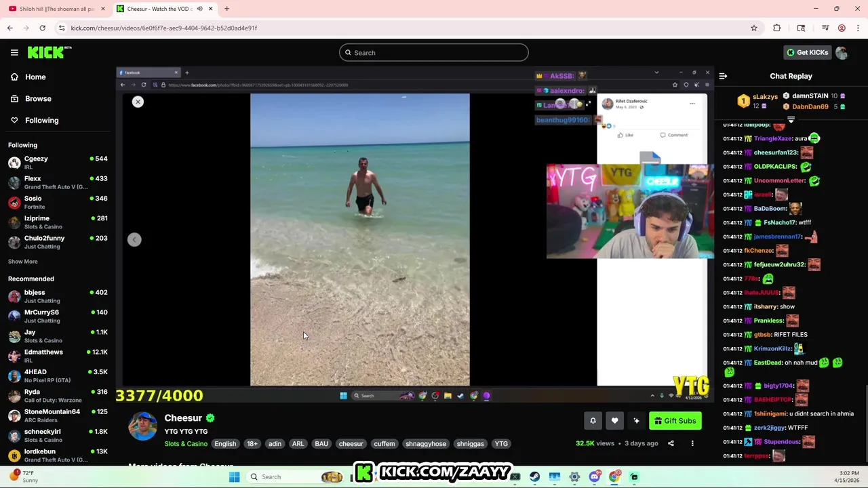Image resolution: width=868 pixels, height=488 pixels.
Task: Click Cheesur streamer avatar
Action: tap(142, 426)
